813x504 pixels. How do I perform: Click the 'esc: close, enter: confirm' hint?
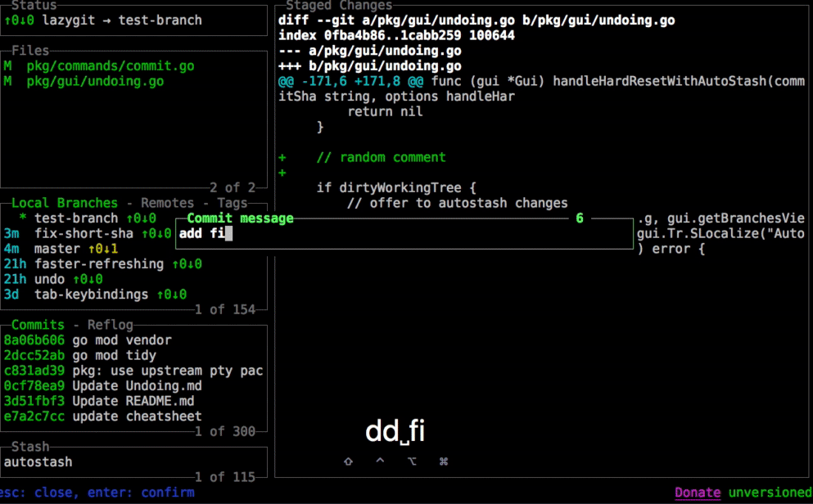[97, 493]
